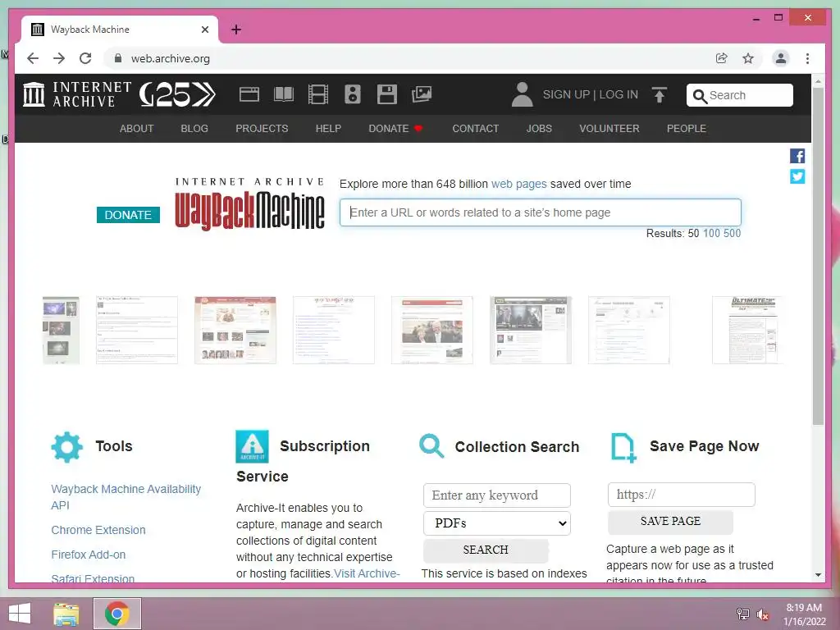
Task: Click the header Search box
Action: (x=739, y=95)
